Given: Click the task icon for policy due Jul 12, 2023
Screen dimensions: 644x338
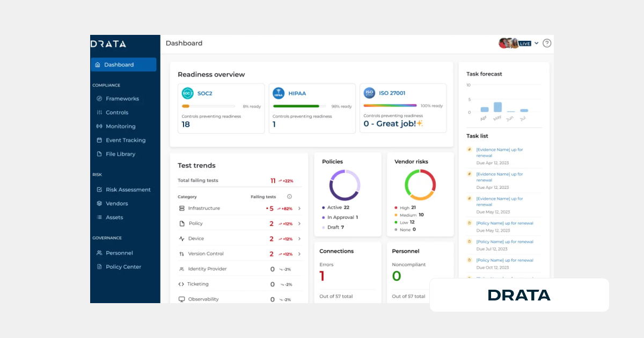Looking at the screenshot, I should (x=469, y=241).
